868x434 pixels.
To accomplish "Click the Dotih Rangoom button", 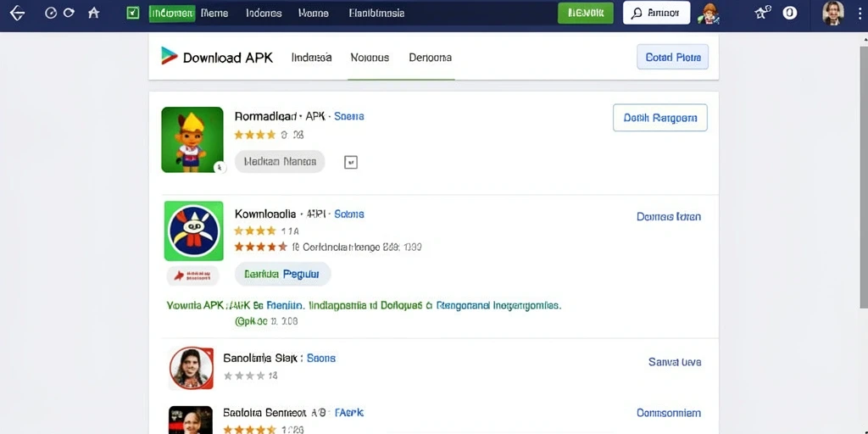I will point(659,117).
